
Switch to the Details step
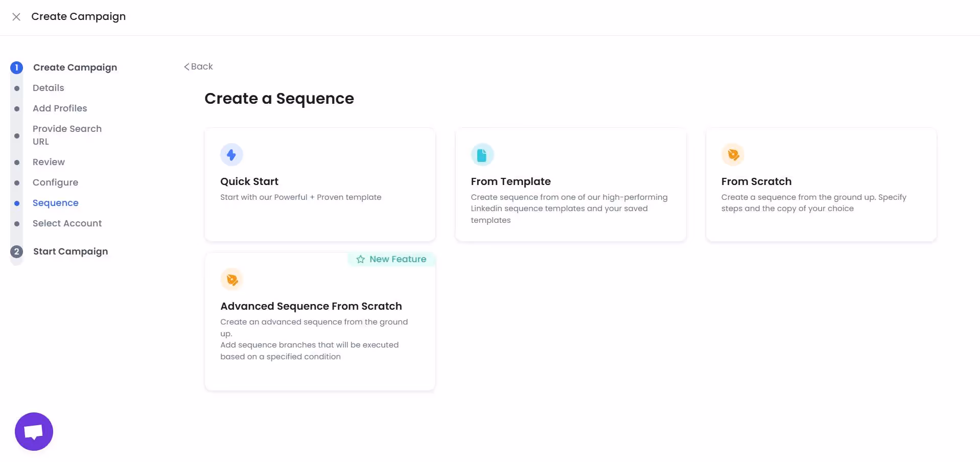tap(48, 88)
